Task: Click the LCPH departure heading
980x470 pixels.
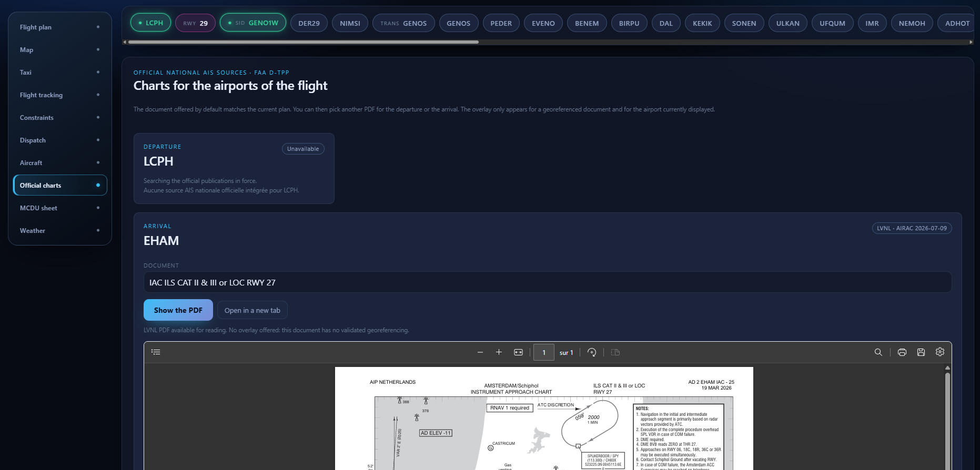Action: tap(158, 161)
